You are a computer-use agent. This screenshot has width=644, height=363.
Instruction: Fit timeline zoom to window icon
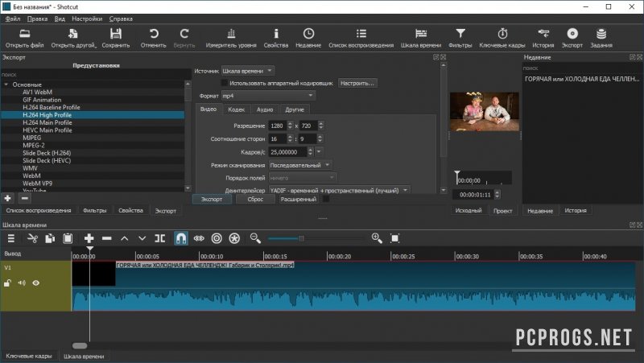pyautogui.click(x=394, y=238)
